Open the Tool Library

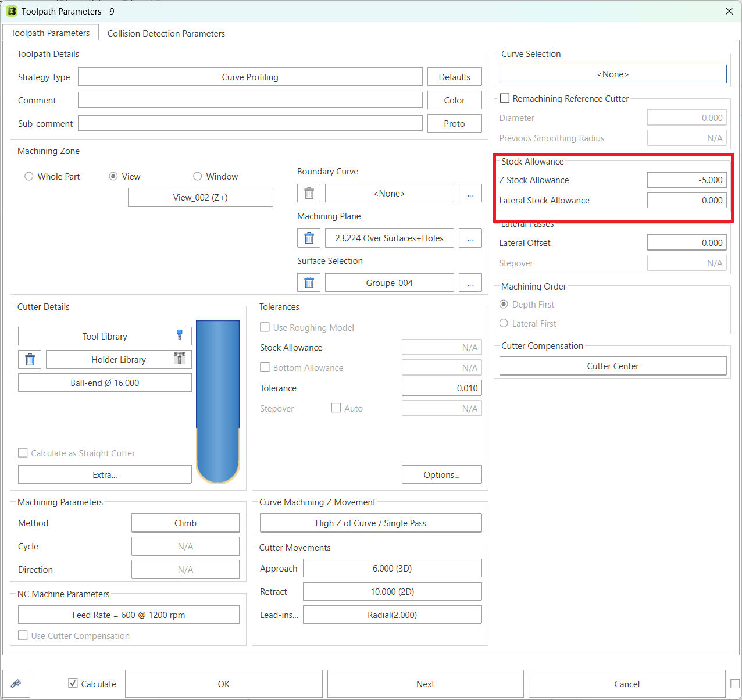(105, 336)
